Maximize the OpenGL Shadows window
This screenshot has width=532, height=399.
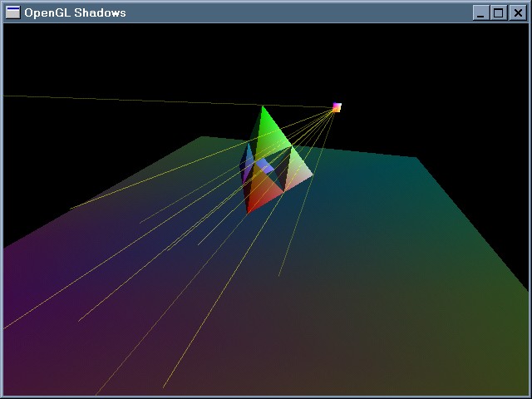coord(499,12)
